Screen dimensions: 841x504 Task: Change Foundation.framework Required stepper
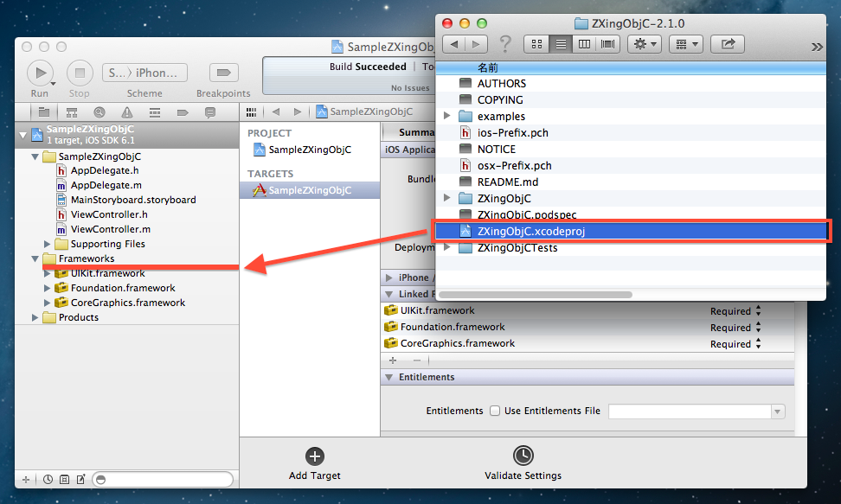tap(759, 327)
